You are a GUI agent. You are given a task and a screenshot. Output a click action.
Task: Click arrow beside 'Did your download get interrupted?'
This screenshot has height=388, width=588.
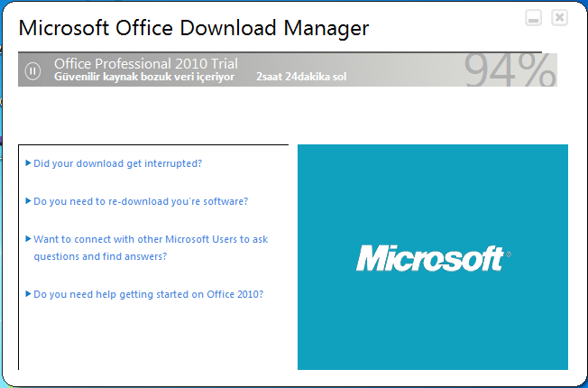point(29,163)
